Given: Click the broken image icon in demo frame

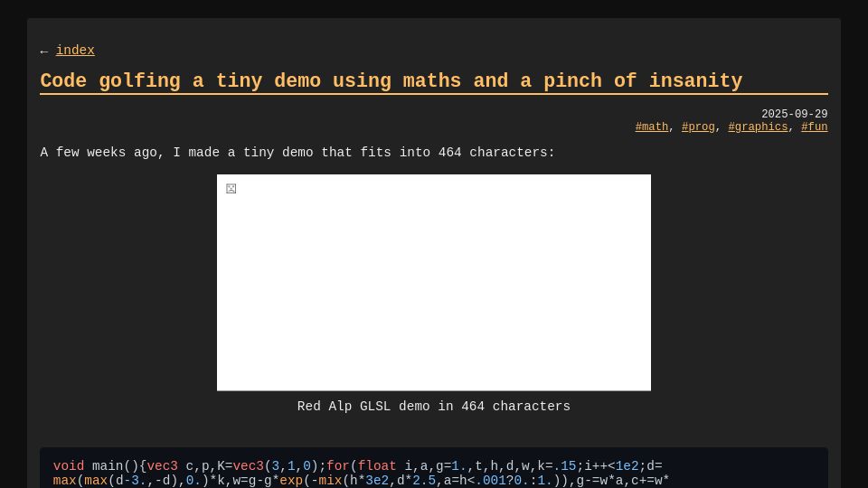Looking at the screenshot, I should [x=231, y=189].
